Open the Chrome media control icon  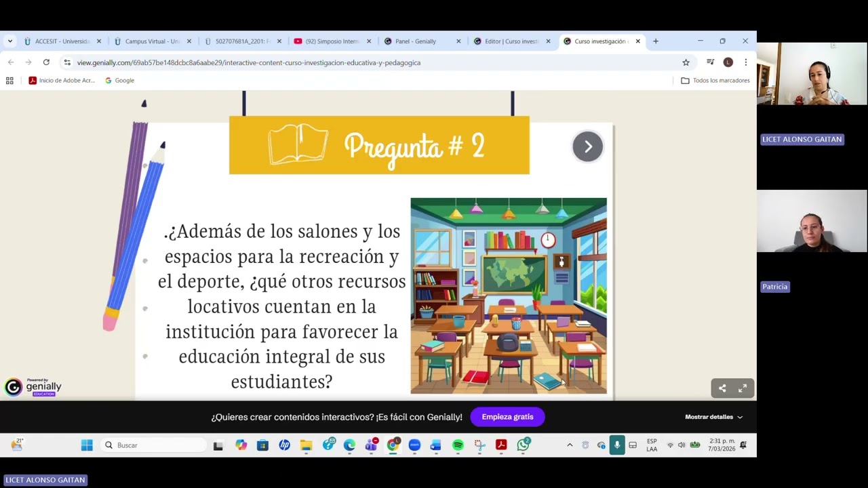click(710, 62)
